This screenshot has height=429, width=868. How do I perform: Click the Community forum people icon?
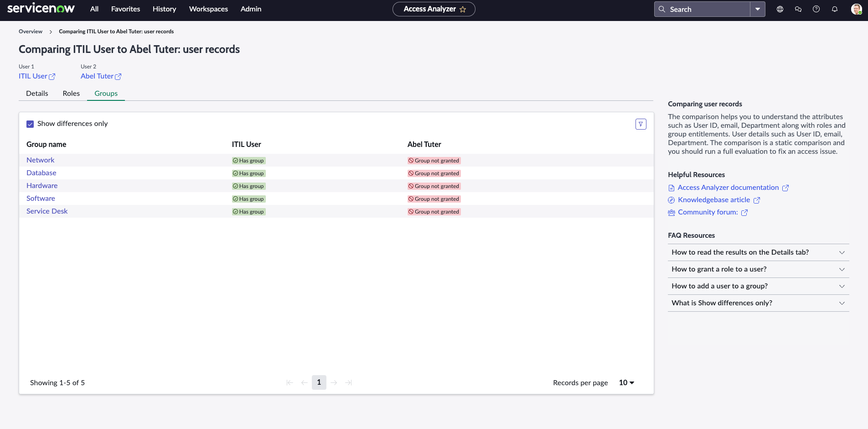672,213
